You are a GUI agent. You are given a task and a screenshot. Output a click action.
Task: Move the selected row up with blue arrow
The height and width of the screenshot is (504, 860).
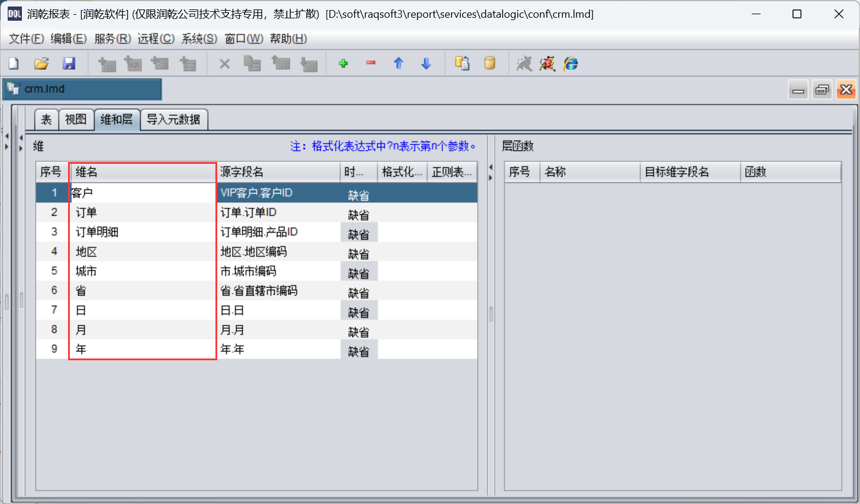(398, 63)
